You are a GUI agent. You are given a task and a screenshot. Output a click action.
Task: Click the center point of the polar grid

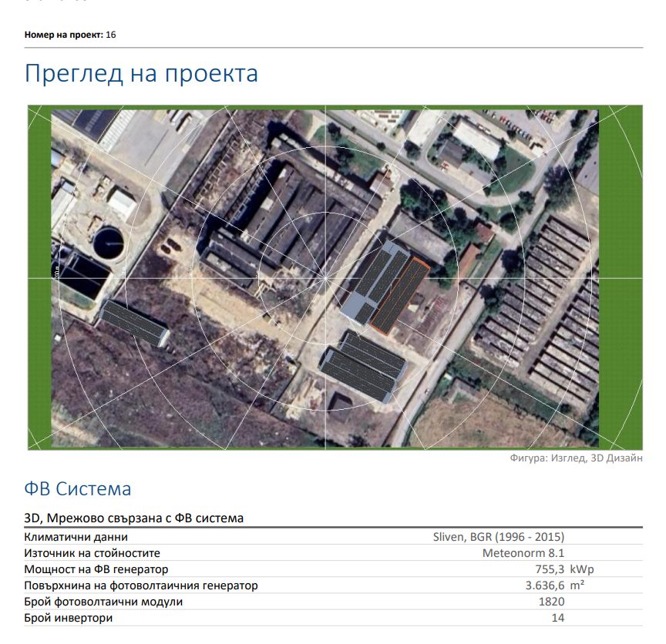coord(325,277)
